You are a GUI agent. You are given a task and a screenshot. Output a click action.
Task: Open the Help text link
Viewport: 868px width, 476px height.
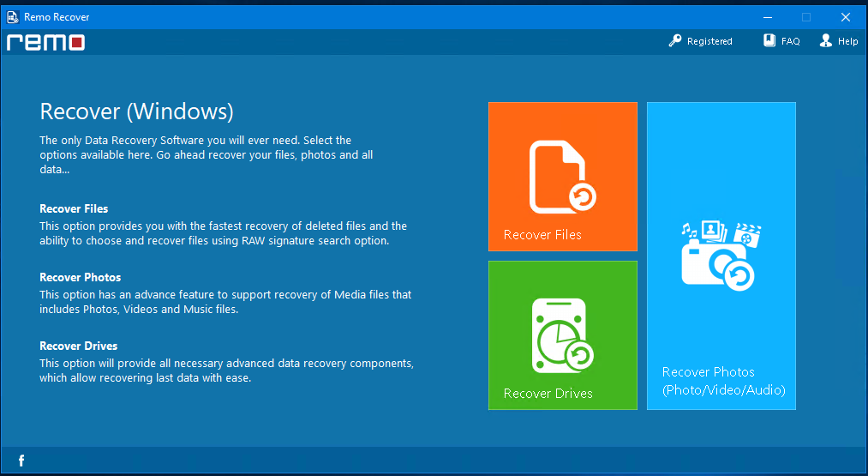pos(847,41)
